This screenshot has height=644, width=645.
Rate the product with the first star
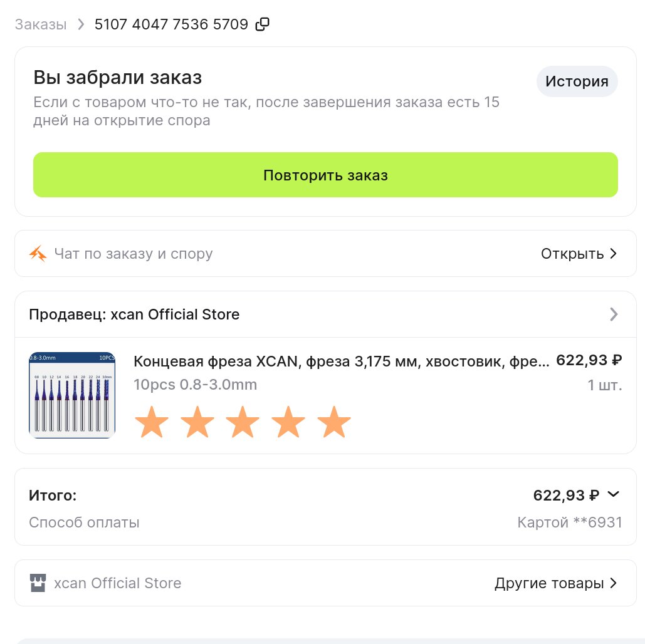click(x=152, y=422)
